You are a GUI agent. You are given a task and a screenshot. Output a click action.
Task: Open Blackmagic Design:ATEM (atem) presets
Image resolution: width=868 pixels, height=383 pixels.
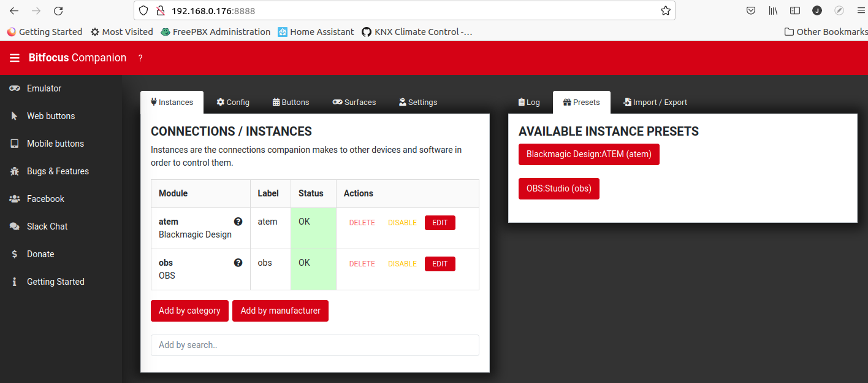(x=589, y=154)
